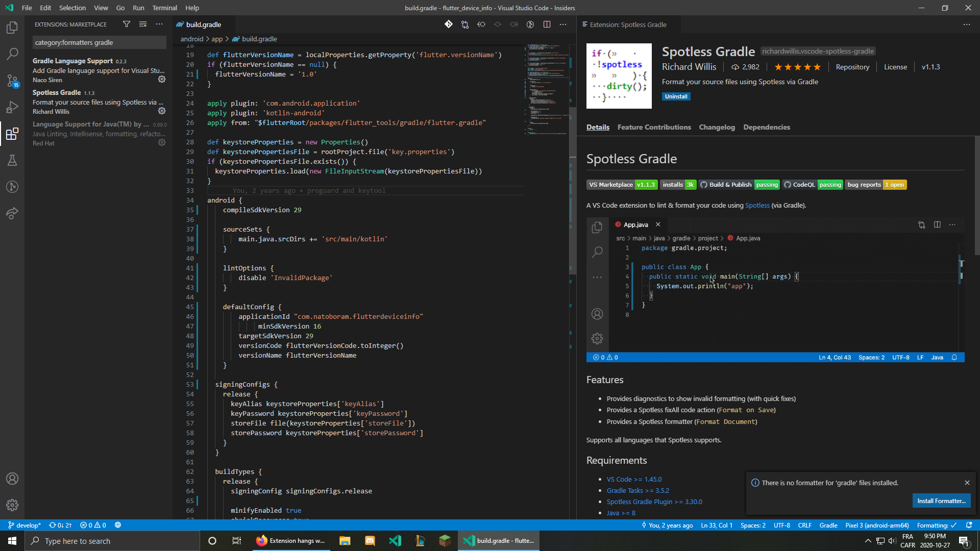Open the Terminal menu
Screen dimensions: 980x551
coord(164,8)
